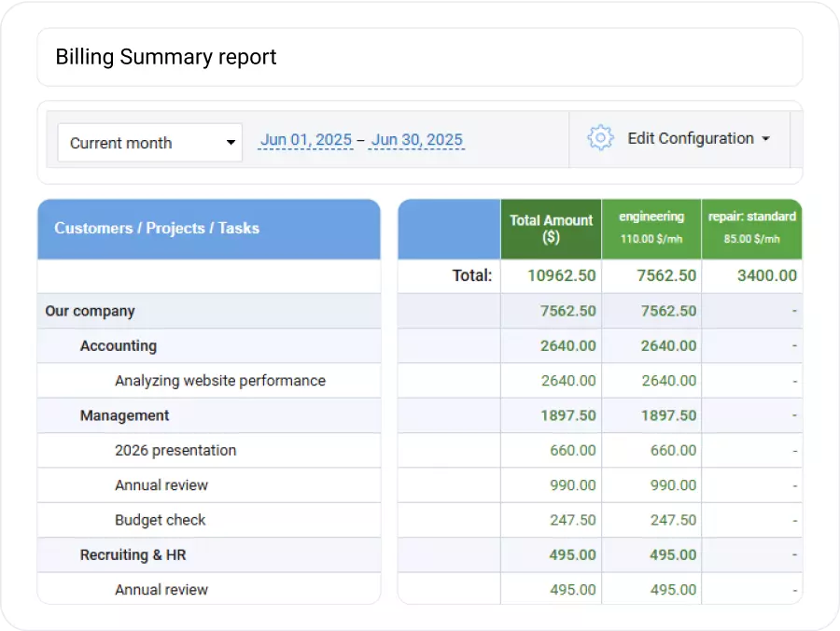Screen dimensions: 840x631
Task: Click the Total: label in the table
Action: pyautogui.click(x=472, y=275)
